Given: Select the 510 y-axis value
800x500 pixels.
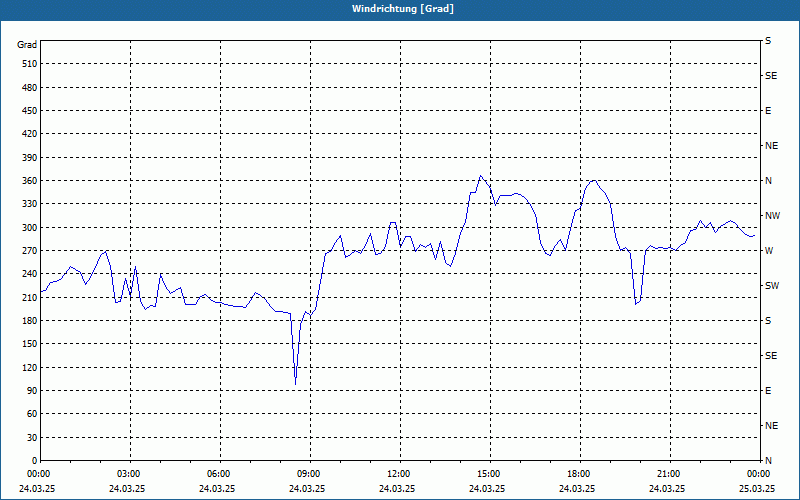Looking at the screenshot, I should click(30, 64).
